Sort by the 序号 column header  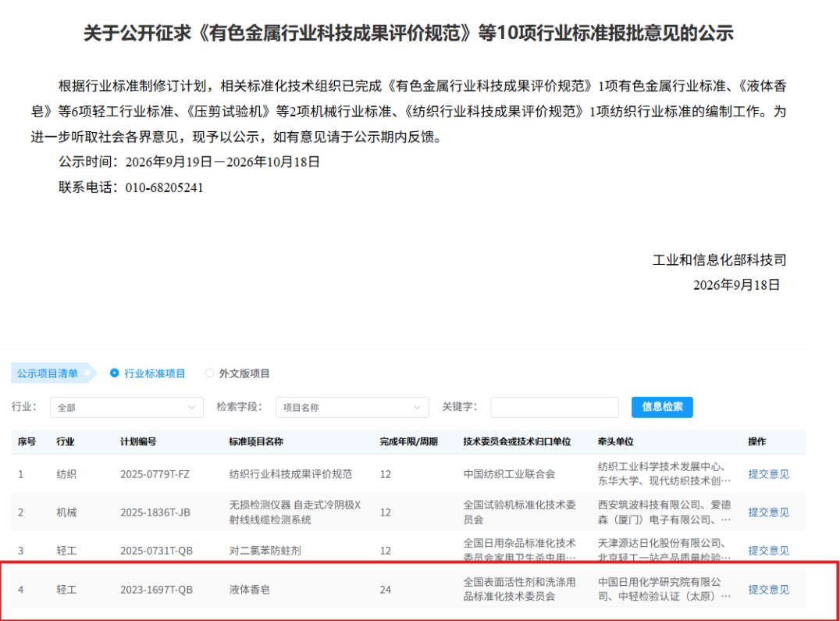pos(27,441)
